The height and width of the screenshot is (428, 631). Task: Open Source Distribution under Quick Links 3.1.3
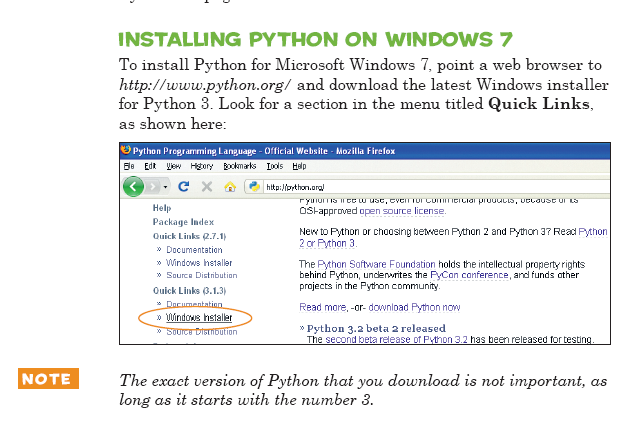[x=202, y=332]
